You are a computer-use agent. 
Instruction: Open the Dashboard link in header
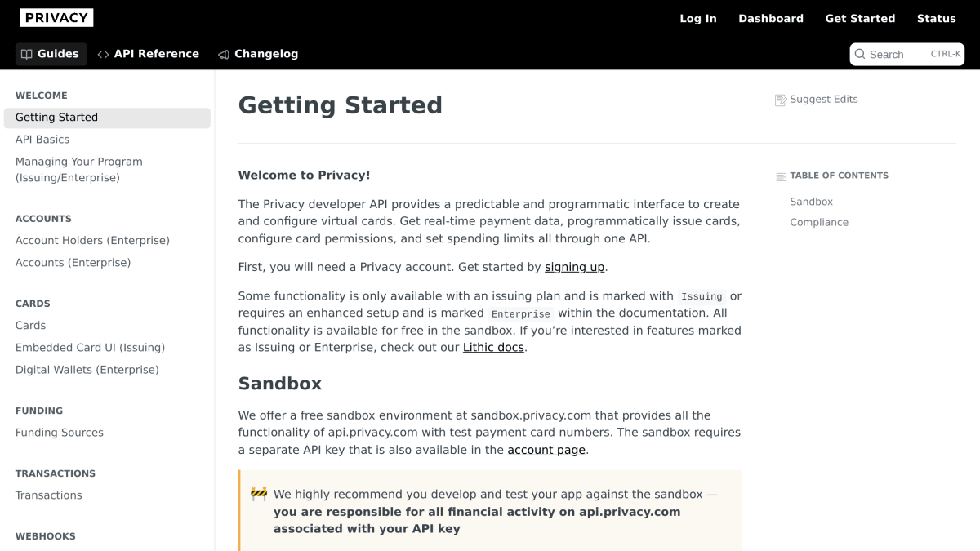click(x=771, y=18)
